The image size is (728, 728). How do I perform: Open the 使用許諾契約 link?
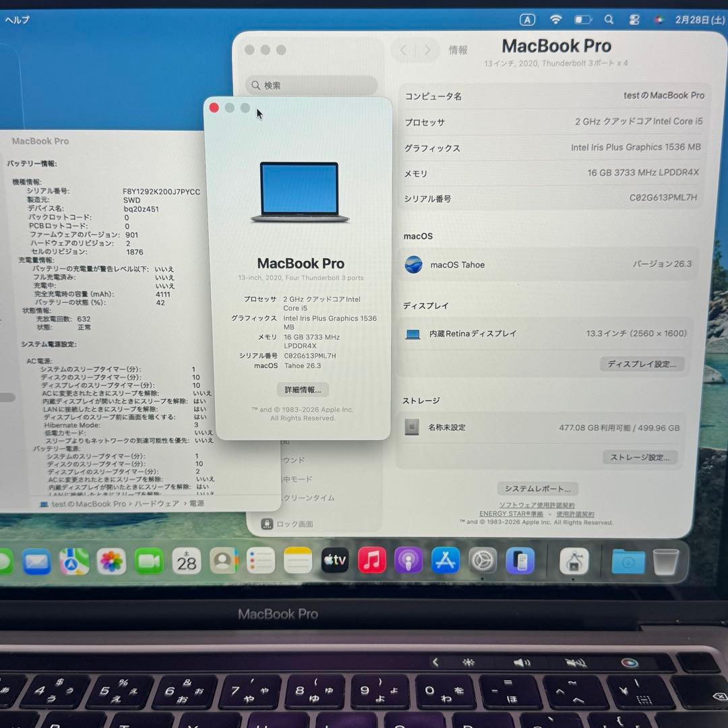coord(575,514)
